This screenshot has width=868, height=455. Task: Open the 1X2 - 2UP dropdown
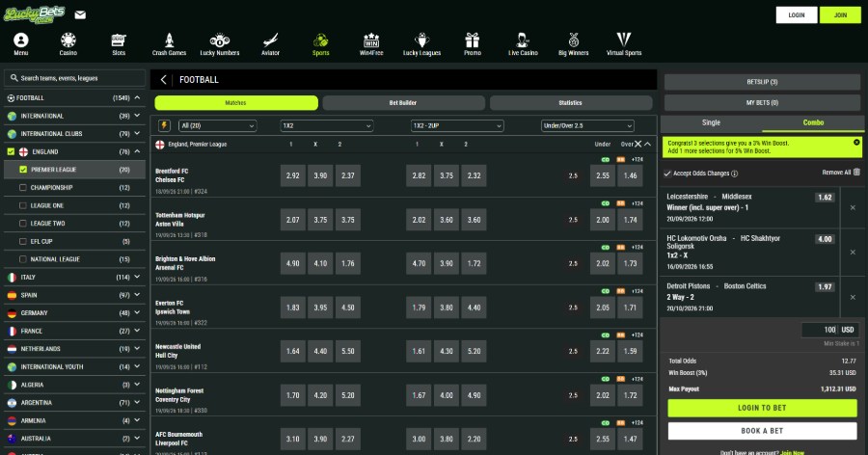click(x=457, y=125)
